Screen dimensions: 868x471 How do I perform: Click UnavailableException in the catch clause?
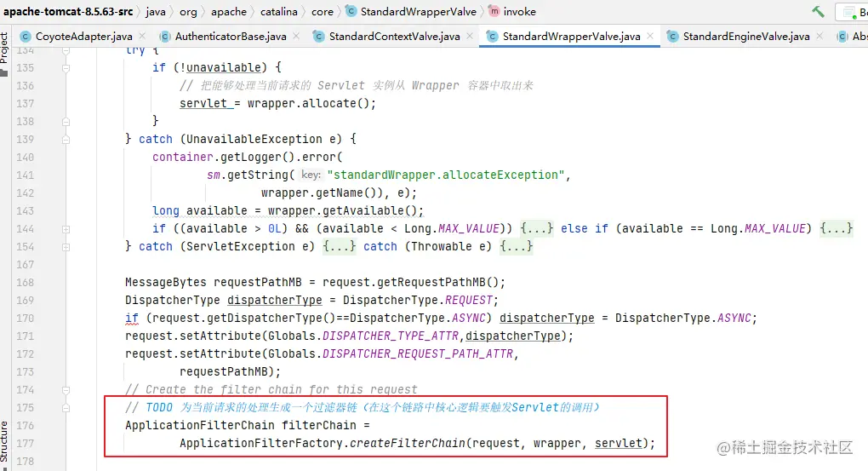coord(254,139)
